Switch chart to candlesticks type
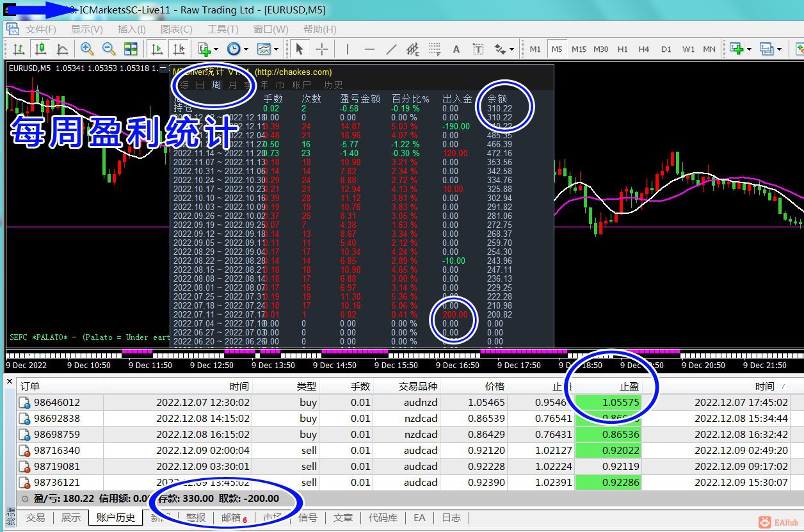Screen dimensions: 804x532 pyautogui.click(x=40, y=49)
